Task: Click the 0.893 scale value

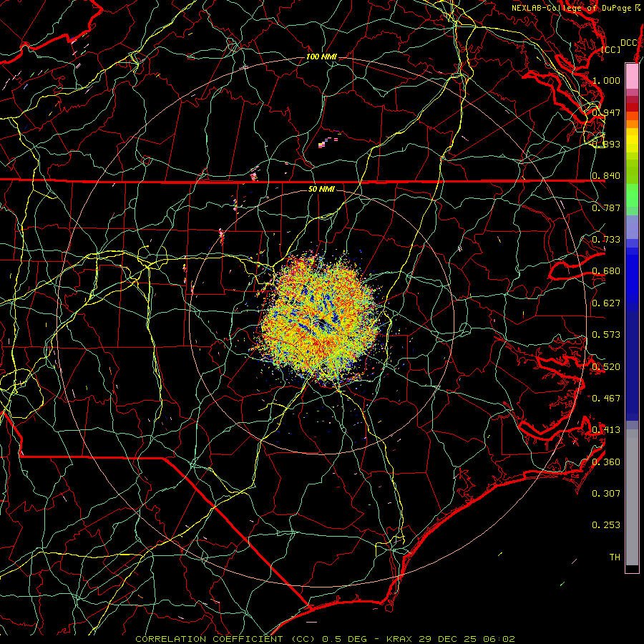Action: (606, 144)
